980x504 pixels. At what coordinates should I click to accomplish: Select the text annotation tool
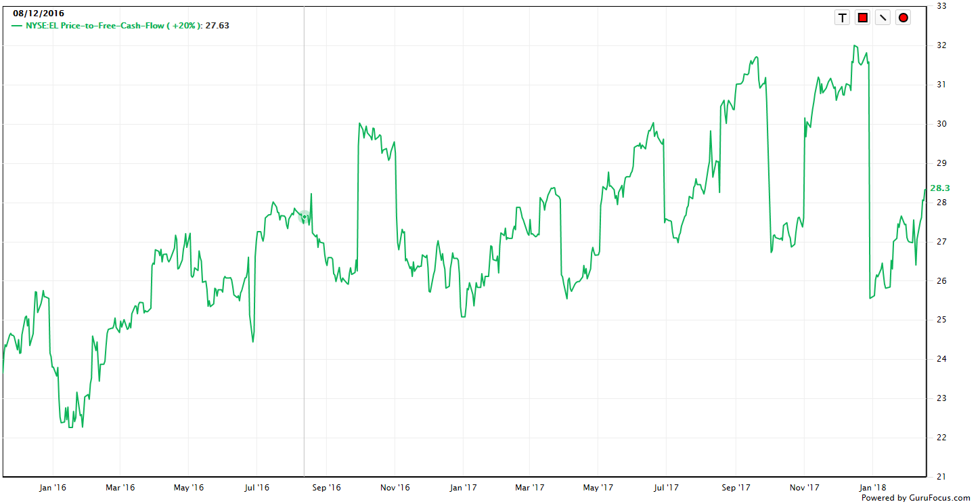(x=843, y=18)
